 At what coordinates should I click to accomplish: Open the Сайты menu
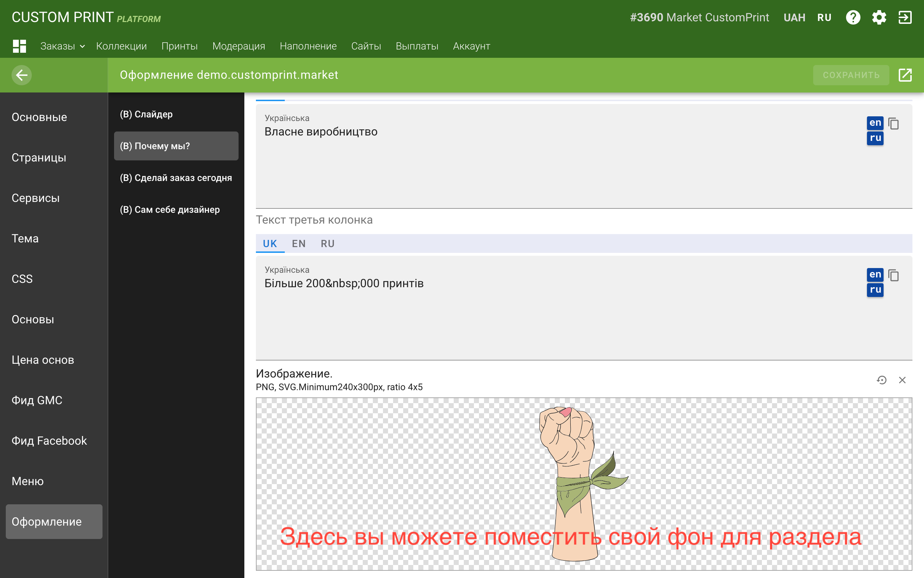coord(366,46)
